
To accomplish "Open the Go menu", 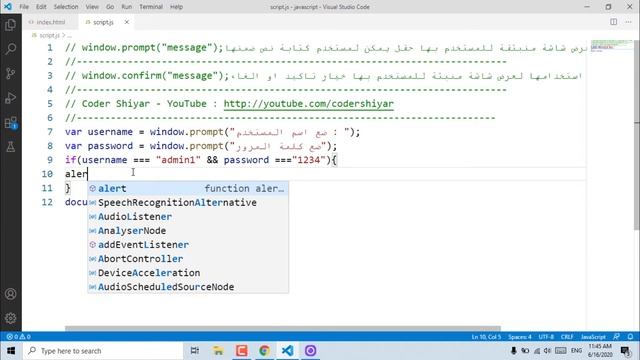I will pyautogui.click(x=110, y=7).
